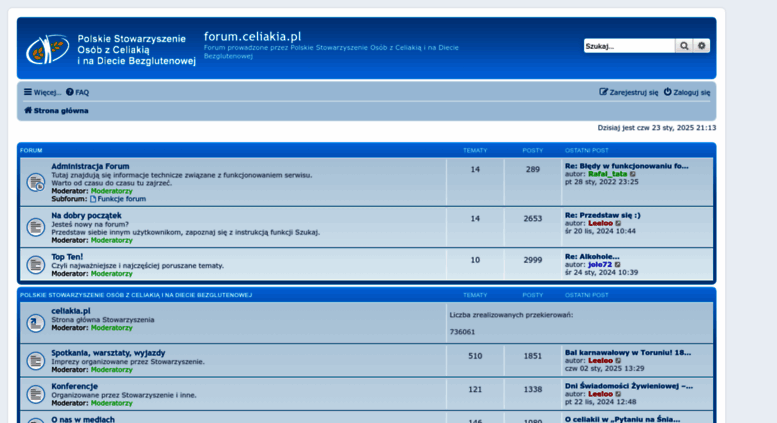Screen dimensions: 777x423
Task: Open post Re: Błędy w funkcjonowaniu fo...
Action: 626,166
